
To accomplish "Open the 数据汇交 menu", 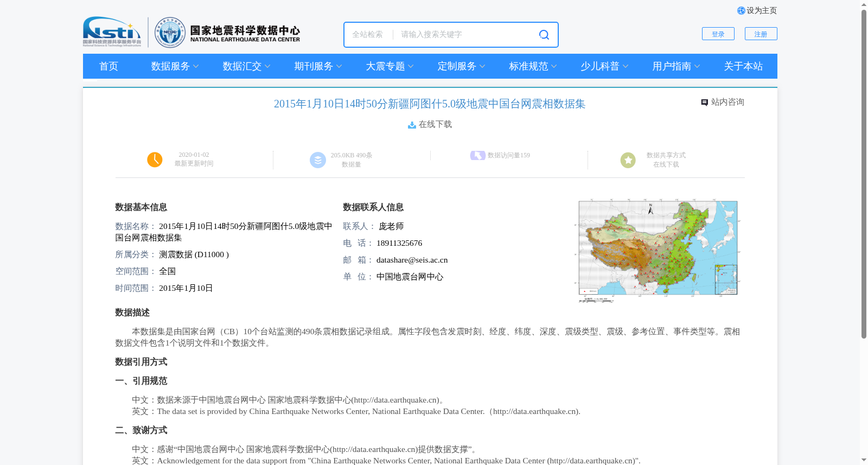I will coord(242,66).
